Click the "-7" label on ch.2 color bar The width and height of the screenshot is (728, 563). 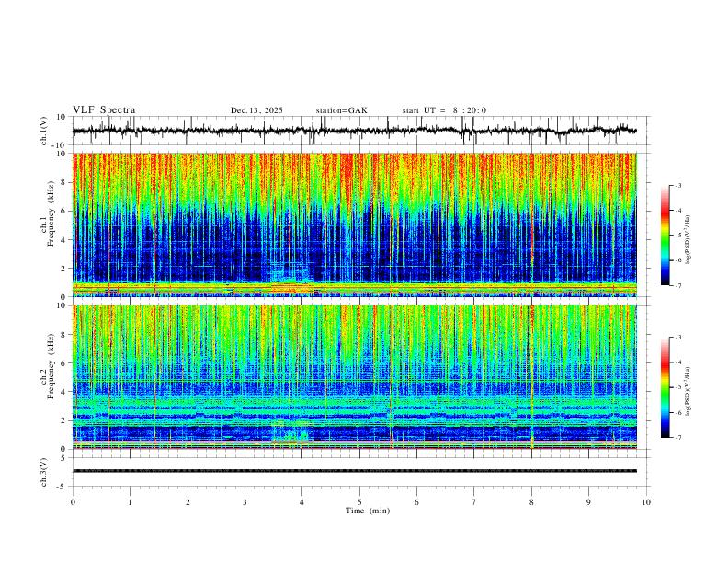(x=677, y=437)
